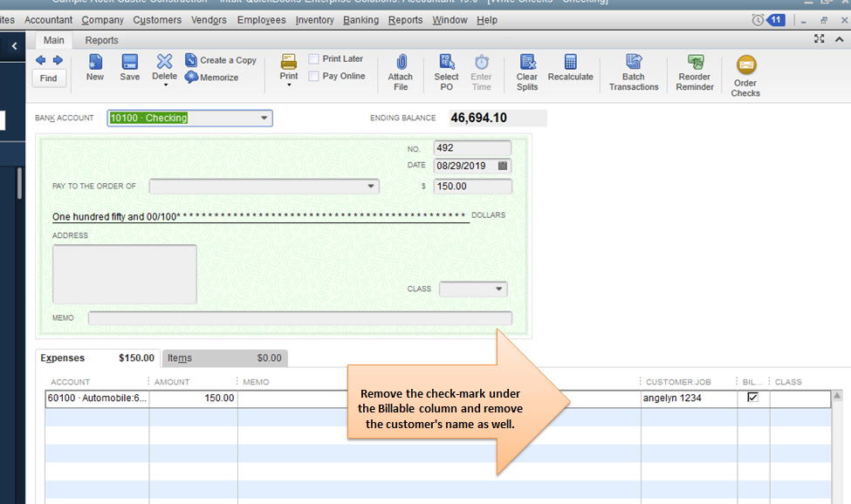Select the expense amount cell 150.00

point(193,398)
